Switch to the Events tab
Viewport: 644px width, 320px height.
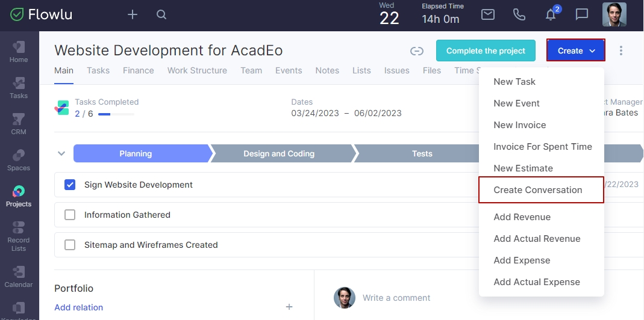tap(289, 70)
